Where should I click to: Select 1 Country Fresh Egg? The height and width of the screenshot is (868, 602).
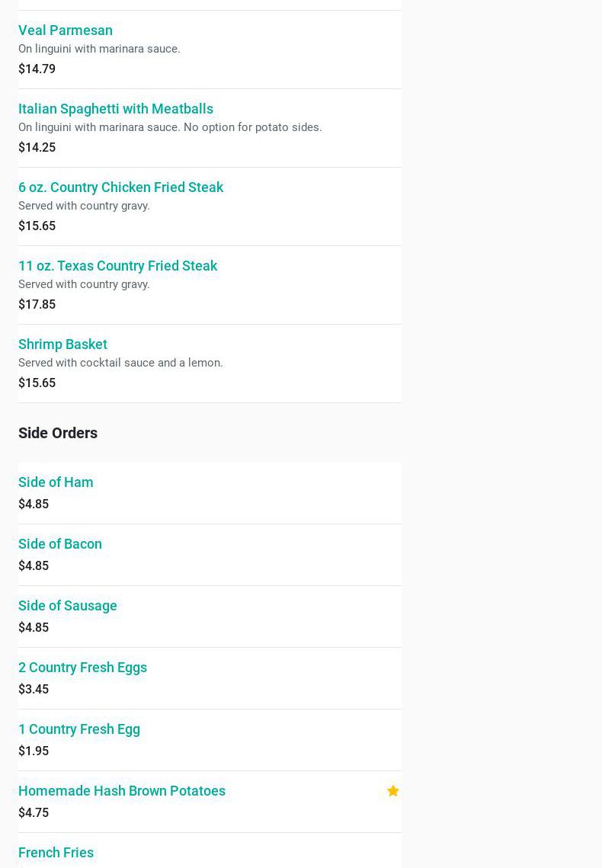coord(79,729)
